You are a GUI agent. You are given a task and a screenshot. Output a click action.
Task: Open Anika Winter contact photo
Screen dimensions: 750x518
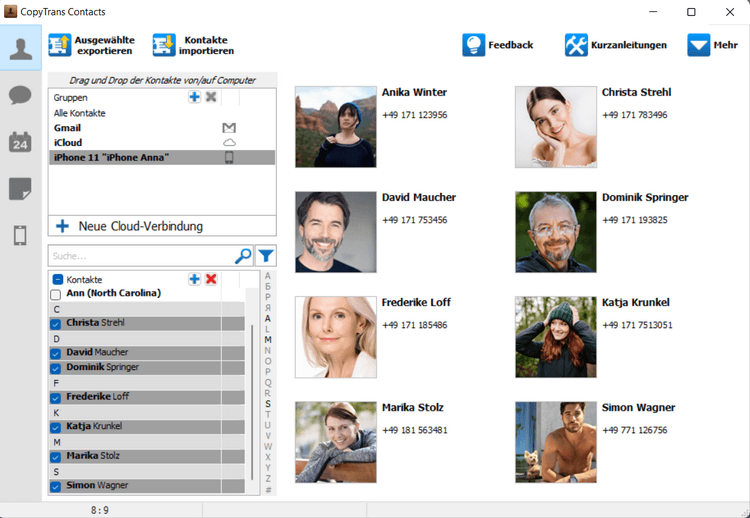(336, 127)
